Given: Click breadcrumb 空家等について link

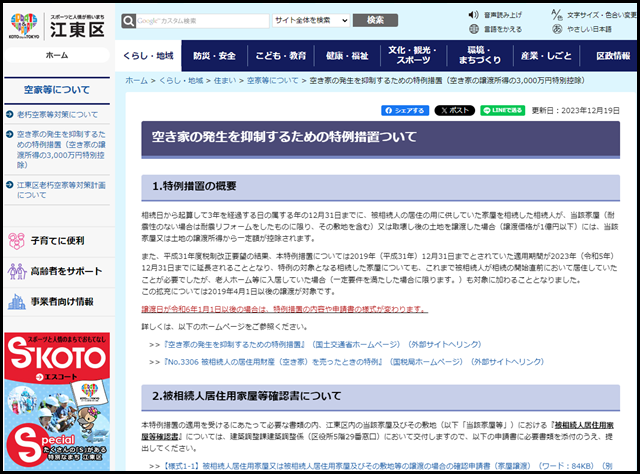Looking at the screenshot, I should pos(273,80).
